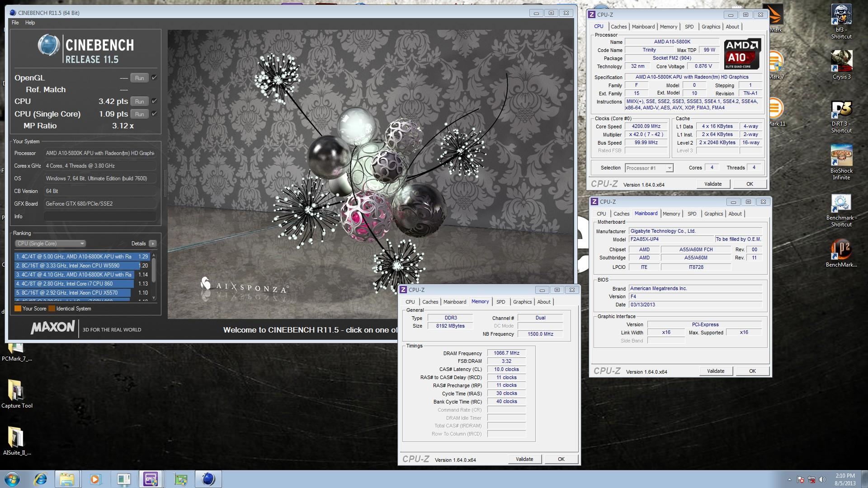Run the CPU benchmark
This screenshot has width=868, height=488.
(x=140, y=101)
